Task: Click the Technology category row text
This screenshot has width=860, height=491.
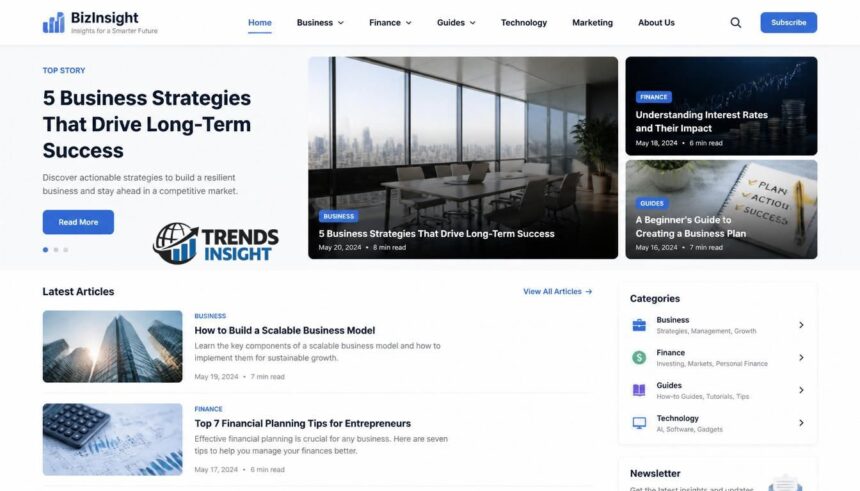Action: pos(689,423)
